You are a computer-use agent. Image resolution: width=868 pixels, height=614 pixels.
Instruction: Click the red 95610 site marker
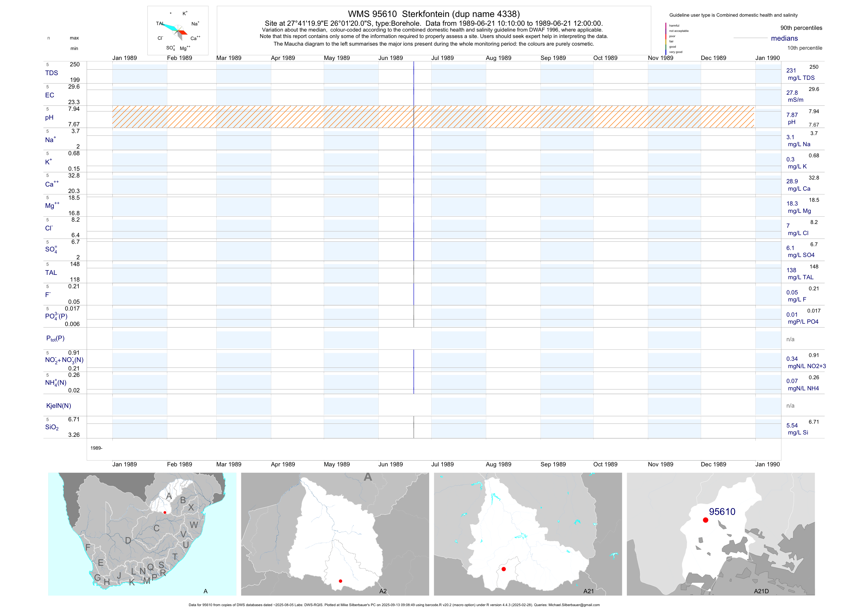(x=705, y=520)
